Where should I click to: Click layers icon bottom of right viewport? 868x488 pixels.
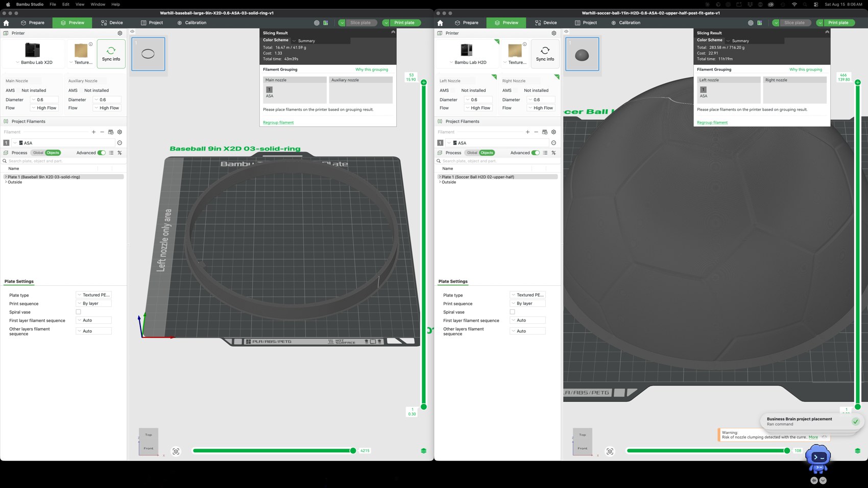857,451
